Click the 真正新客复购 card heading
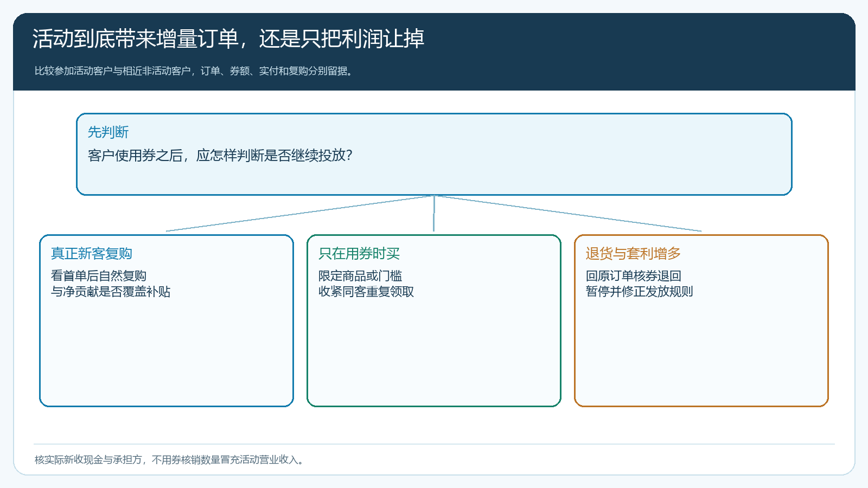The height and width of the screenshot is (488, 868). tap(92, 254)
